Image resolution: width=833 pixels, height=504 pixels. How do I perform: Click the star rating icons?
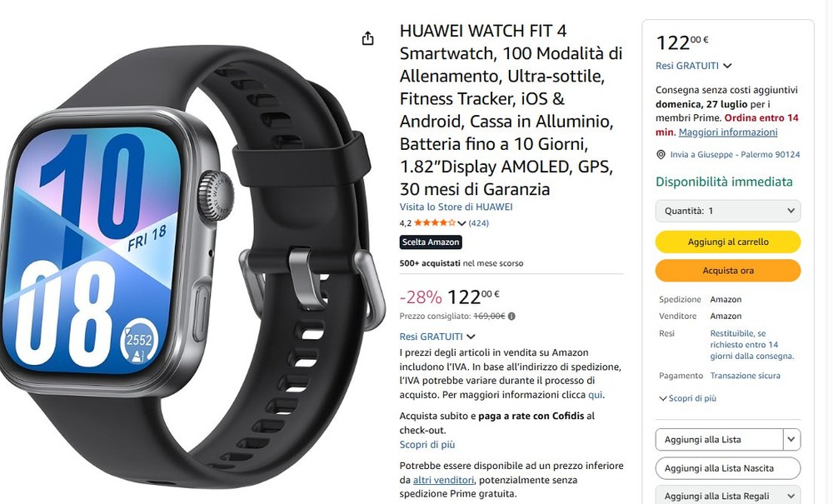[435, 223]
